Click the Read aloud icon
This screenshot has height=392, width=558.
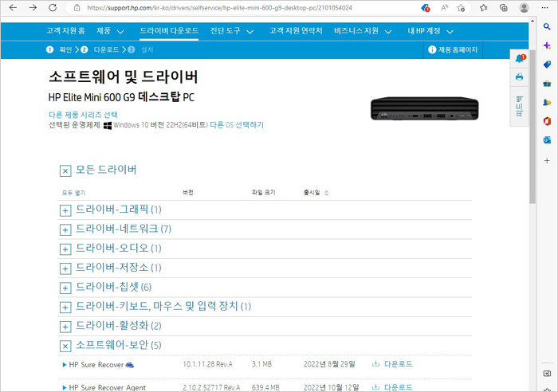(445, 7)
